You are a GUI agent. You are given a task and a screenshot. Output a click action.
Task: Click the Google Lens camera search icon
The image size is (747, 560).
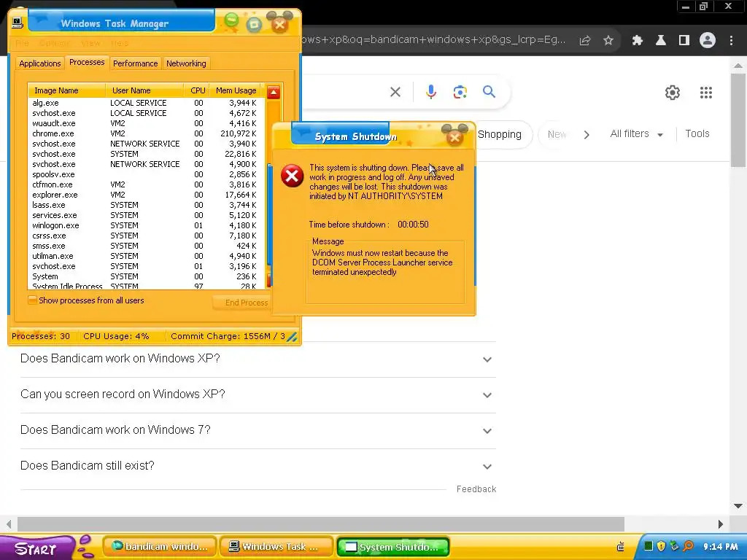pos(460,92)
